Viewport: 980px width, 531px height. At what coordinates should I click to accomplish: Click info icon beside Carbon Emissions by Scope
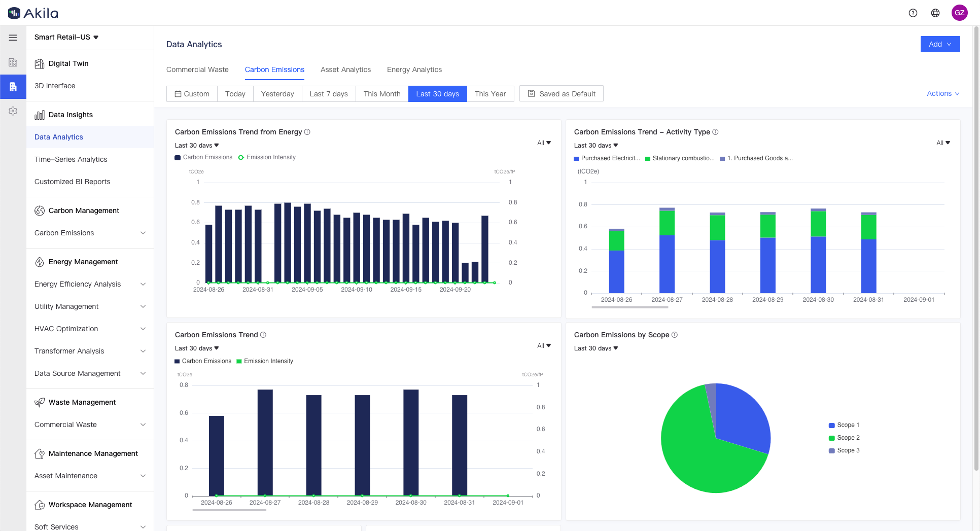674,335
